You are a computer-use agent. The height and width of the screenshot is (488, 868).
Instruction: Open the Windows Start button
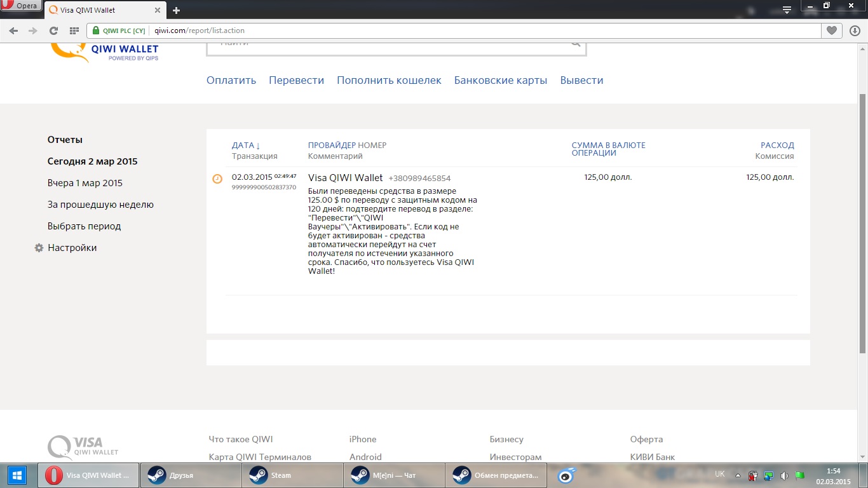tap(17, 475)
